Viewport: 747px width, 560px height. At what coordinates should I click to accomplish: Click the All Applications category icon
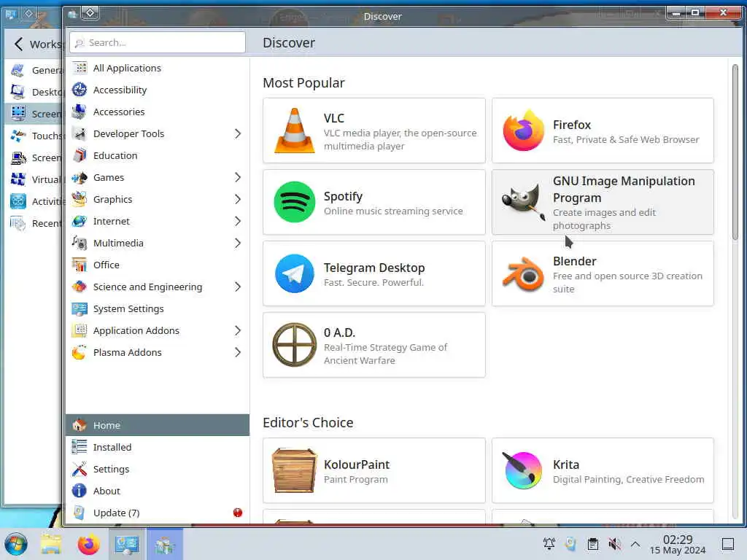[80, 68]
